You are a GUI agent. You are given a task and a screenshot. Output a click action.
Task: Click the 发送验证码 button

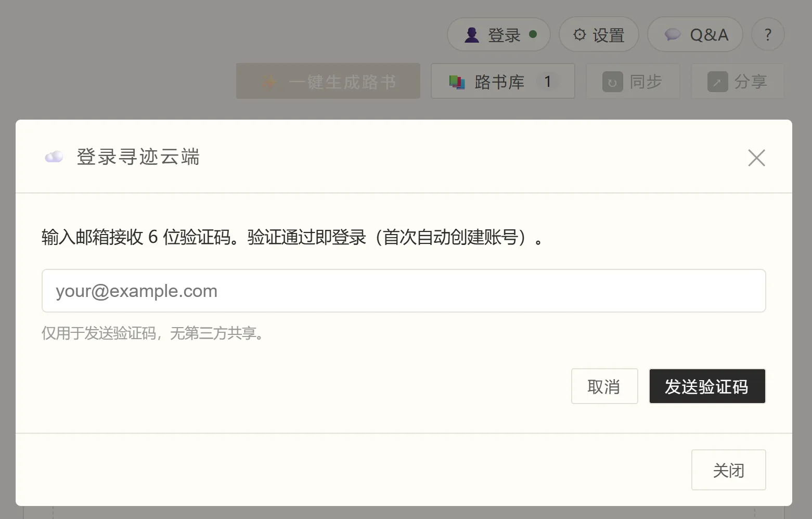click(707, 386)
